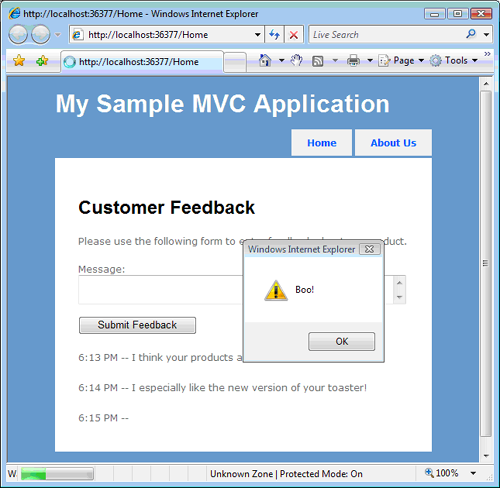The height and width of the screenshot is (488, 500).
Task: Click the Back navigation arrow button
Action: coord(18,34)
